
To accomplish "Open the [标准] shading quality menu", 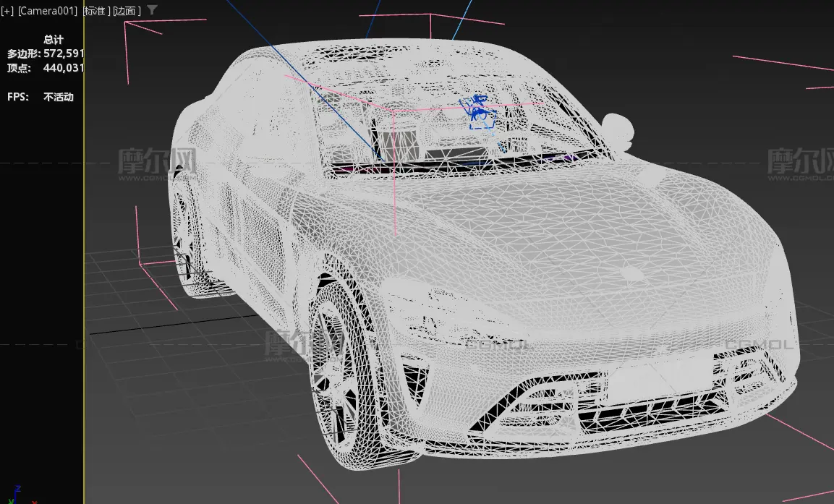I will 96,11.
